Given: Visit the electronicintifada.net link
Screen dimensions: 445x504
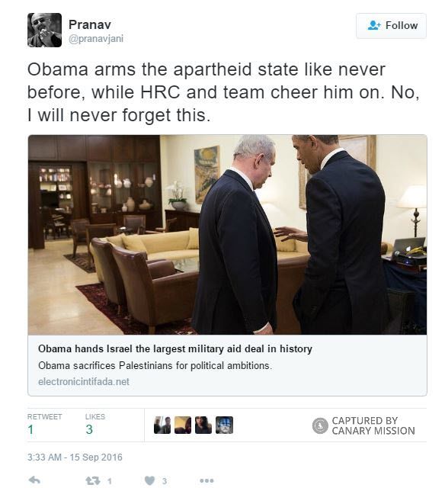Looking at the screenshot, I should tap(84, 381).
